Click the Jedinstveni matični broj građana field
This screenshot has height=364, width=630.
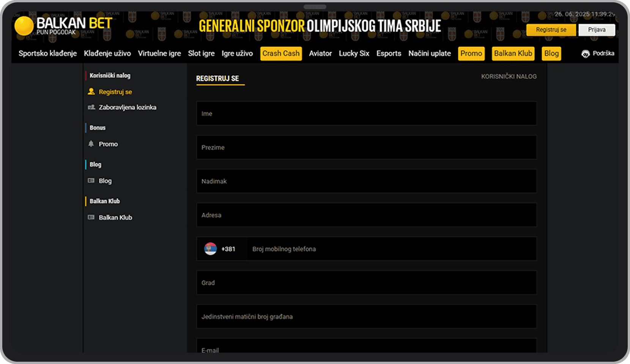tap(367, 316)
